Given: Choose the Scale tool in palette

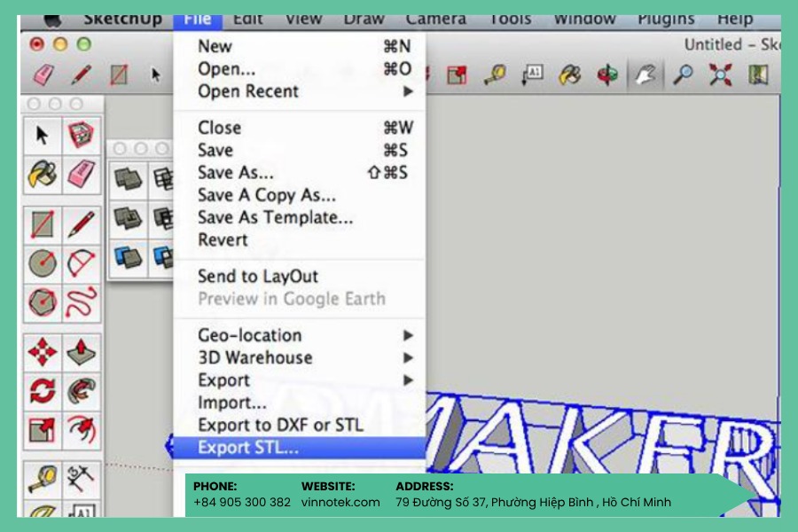Looking at the screenshot, I should point(43,430).
